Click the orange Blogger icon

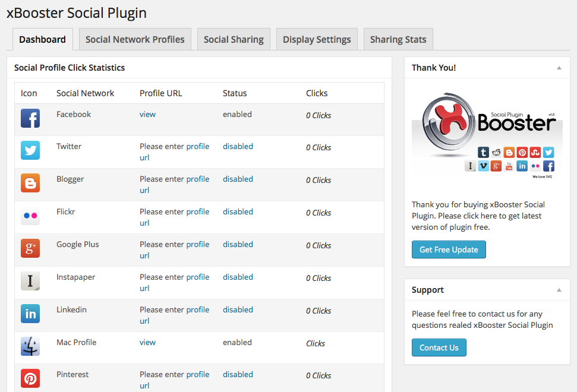pos(30,183)
